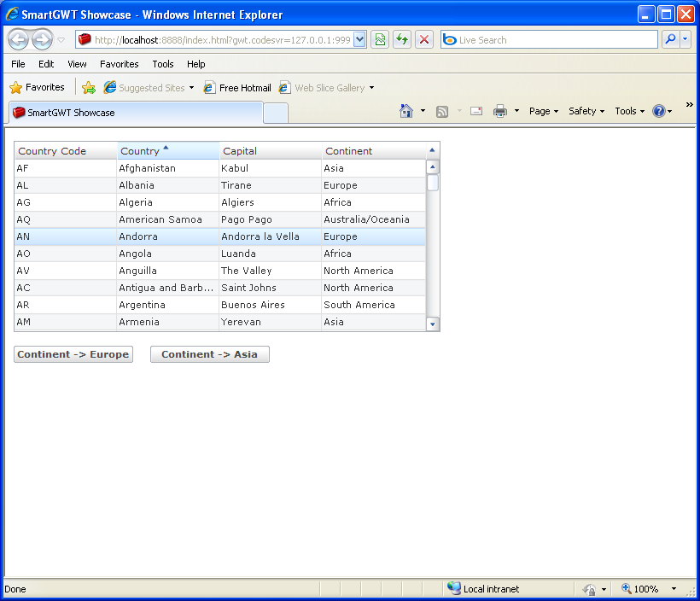
Task: Click the Luanda capital cell
Action: 270,254
